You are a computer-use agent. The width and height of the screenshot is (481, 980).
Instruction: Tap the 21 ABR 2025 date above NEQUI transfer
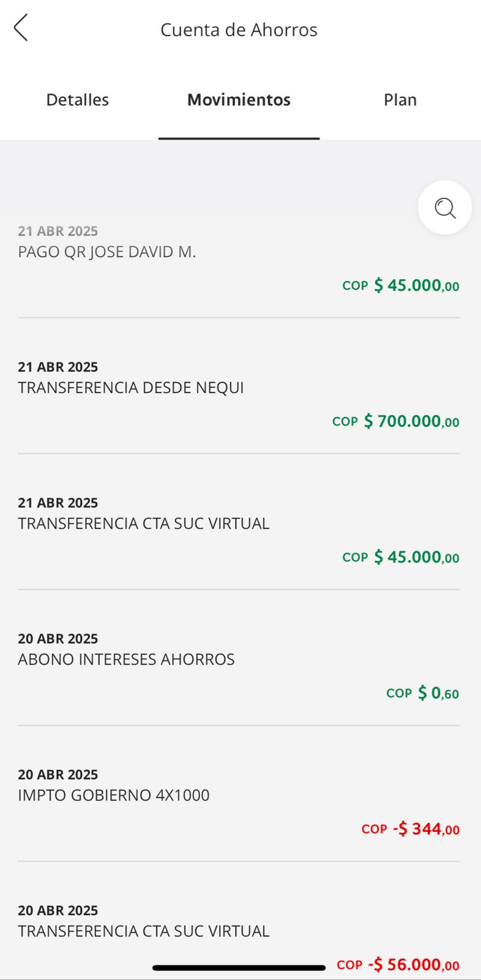click(x=58, y=367)
